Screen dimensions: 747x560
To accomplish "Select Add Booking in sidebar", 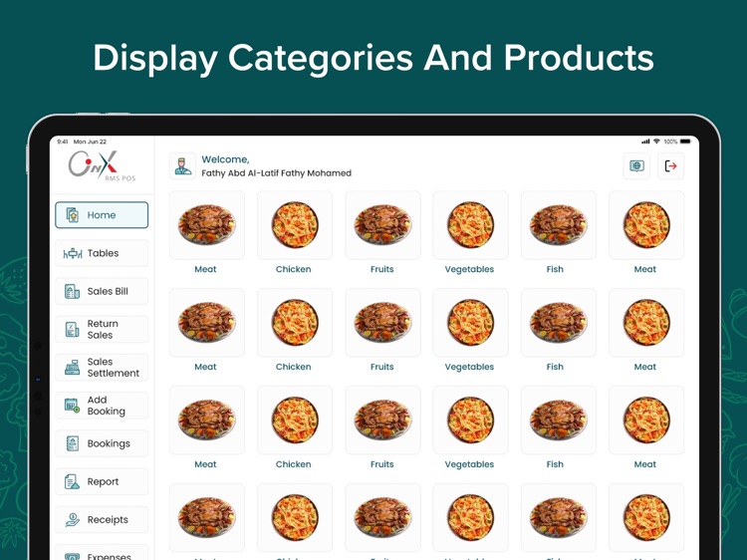I will [102, 406].
